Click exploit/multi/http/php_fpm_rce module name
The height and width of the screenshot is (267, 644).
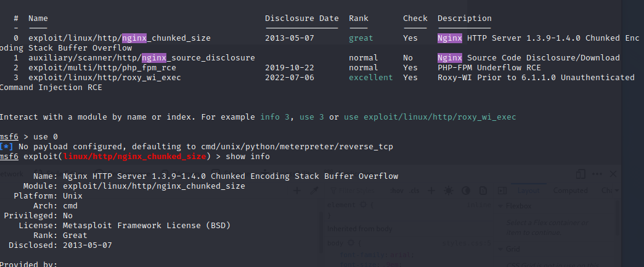102,68
